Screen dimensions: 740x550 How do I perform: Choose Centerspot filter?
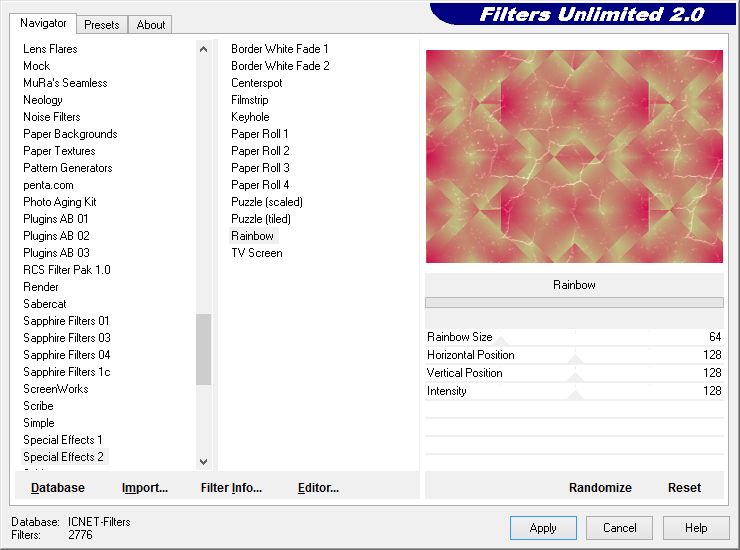coord(256,83)
